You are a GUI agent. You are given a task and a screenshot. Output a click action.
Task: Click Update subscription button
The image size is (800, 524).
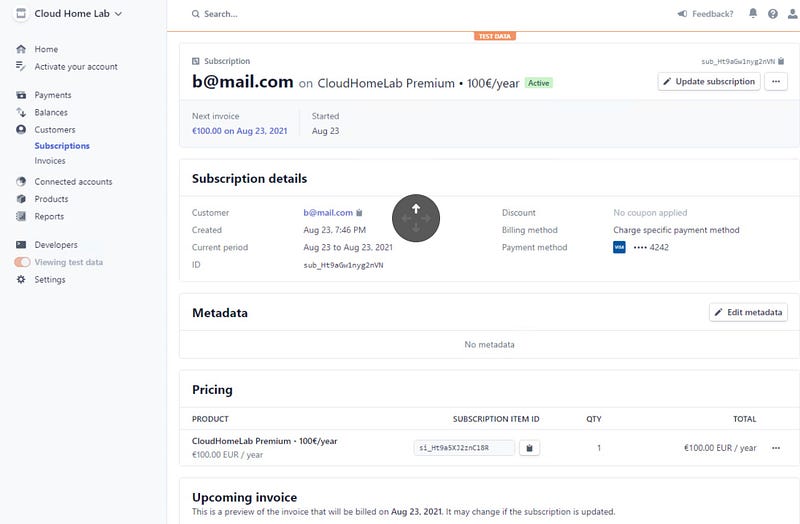point(709,82)
